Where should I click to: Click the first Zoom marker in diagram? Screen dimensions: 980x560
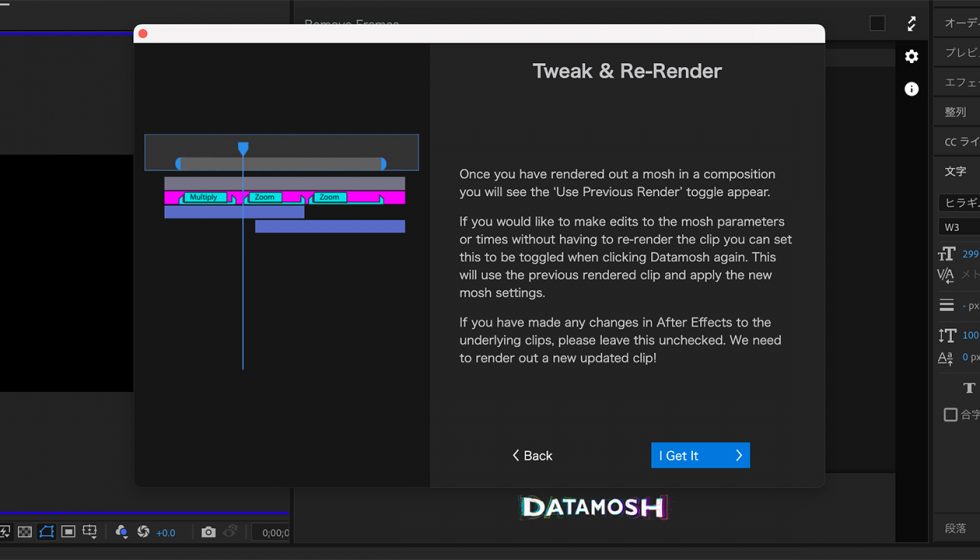[x=265, y=198]
